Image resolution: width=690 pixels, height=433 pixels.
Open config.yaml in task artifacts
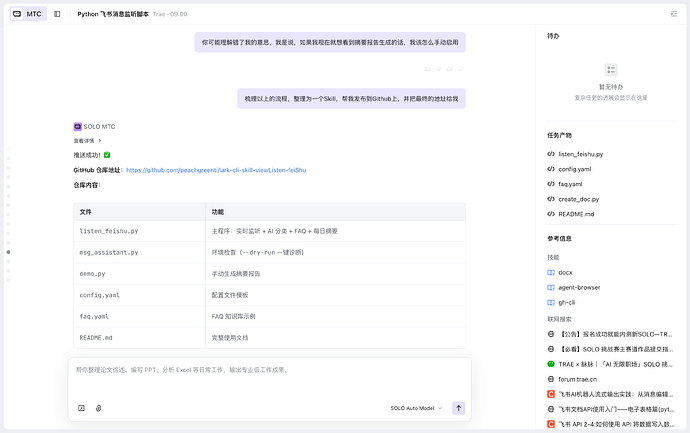click(x=575, y=169)
